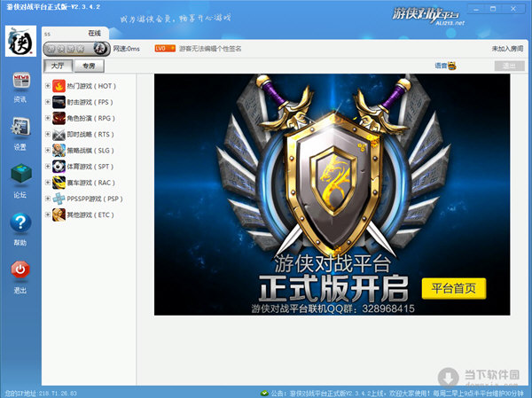The width and height of the screenshot is (532, 398).
Task: Click the yellow 平台首页 button
Action: (x=454, y=289)
